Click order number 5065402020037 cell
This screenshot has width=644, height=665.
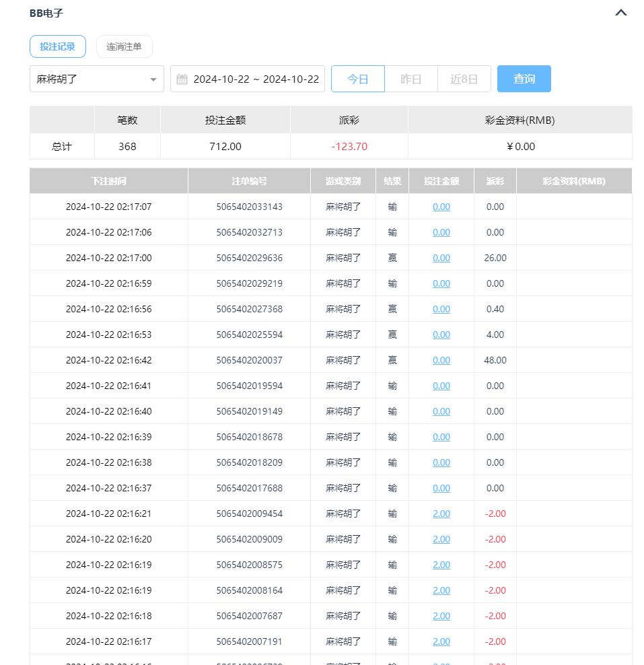(x=249, y=360)
